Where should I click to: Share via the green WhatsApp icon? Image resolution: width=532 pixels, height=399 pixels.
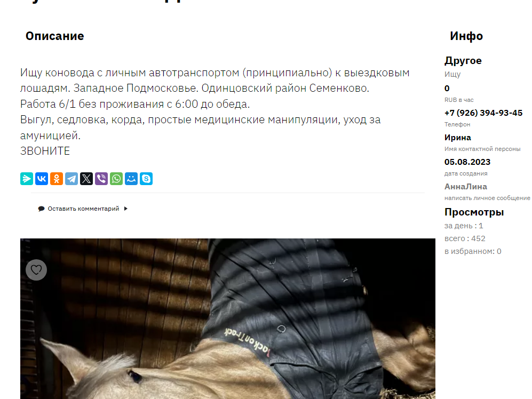point(116,179)
